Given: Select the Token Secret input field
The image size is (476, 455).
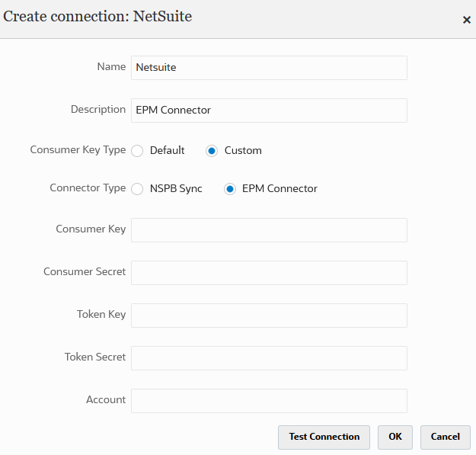Looking at the screenshot, I should (269, 358).
